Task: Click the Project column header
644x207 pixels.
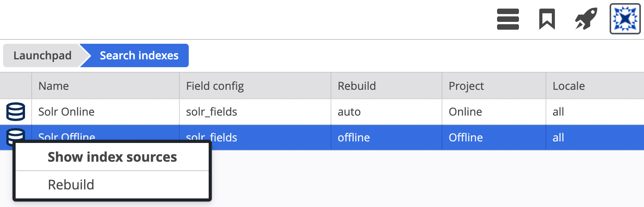Action: tap(466, 86)
